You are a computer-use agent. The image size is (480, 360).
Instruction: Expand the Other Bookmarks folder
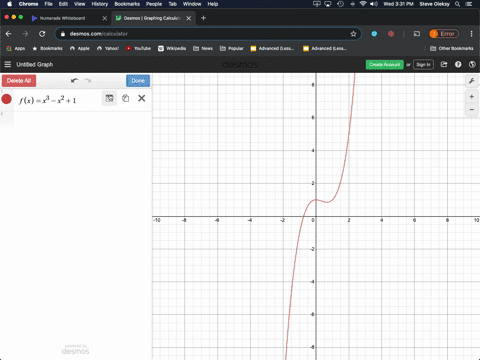click(452, 48)
